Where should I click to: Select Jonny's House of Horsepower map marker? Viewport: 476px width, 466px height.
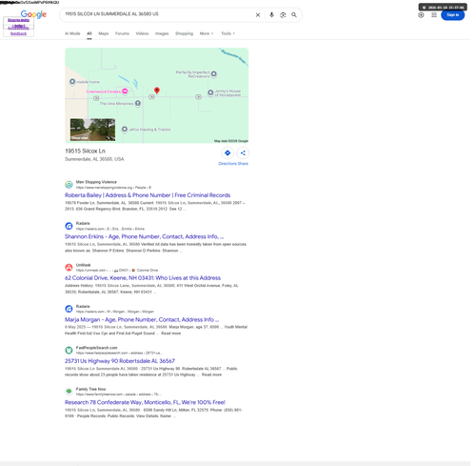point(210,92)
